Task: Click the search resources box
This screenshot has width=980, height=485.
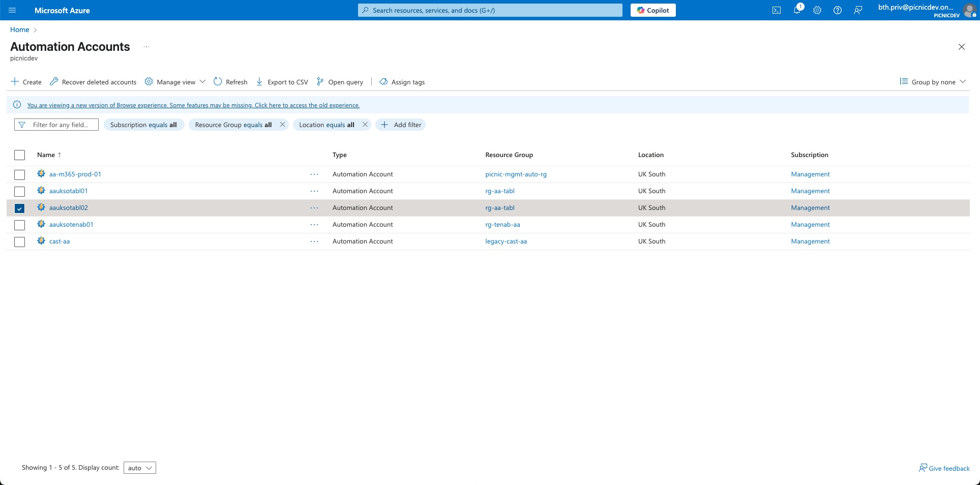Action: (490, 10)
